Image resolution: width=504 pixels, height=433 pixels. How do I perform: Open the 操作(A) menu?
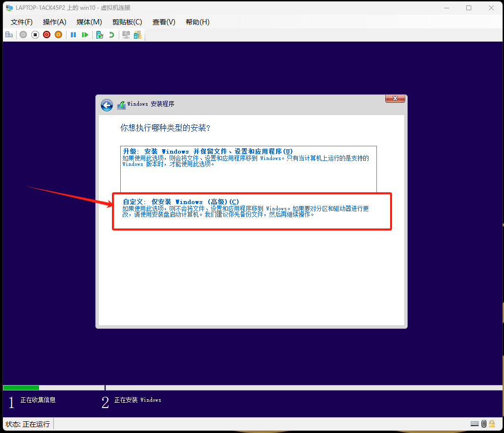click(x=55, y=22)
